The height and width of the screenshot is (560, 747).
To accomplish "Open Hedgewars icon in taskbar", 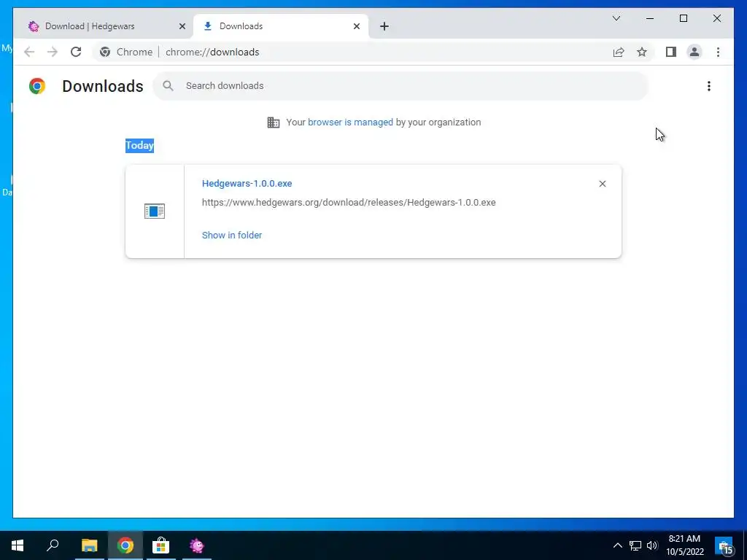I will (x=197, y=545).
